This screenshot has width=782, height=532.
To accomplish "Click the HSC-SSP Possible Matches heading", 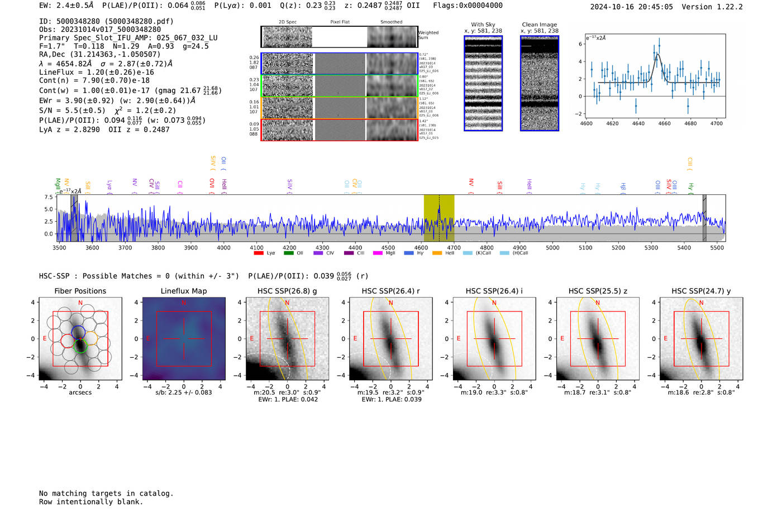I will click(139, 276).
